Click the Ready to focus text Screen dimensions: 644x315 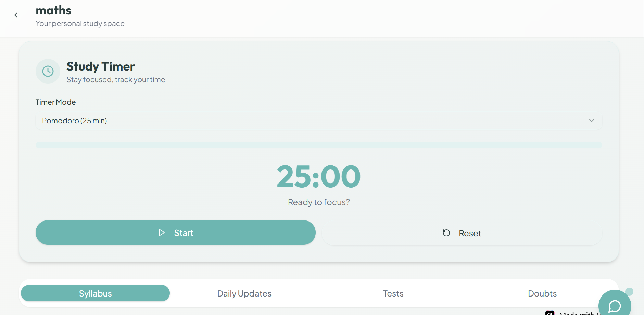click(319, 202)
